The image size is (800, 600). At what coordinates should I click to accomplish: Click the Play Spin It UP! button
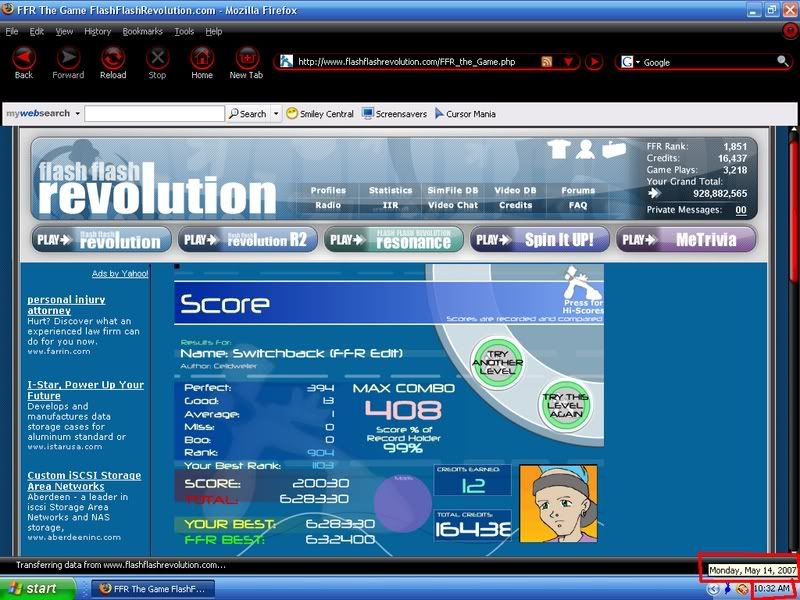click(540, 240)
